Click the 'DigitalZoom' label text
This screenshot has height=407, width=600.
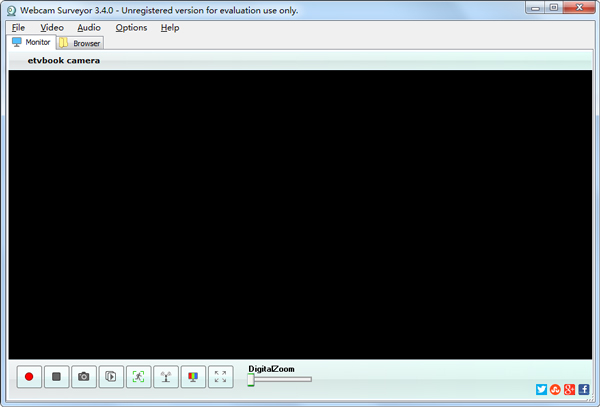[271, 369]
